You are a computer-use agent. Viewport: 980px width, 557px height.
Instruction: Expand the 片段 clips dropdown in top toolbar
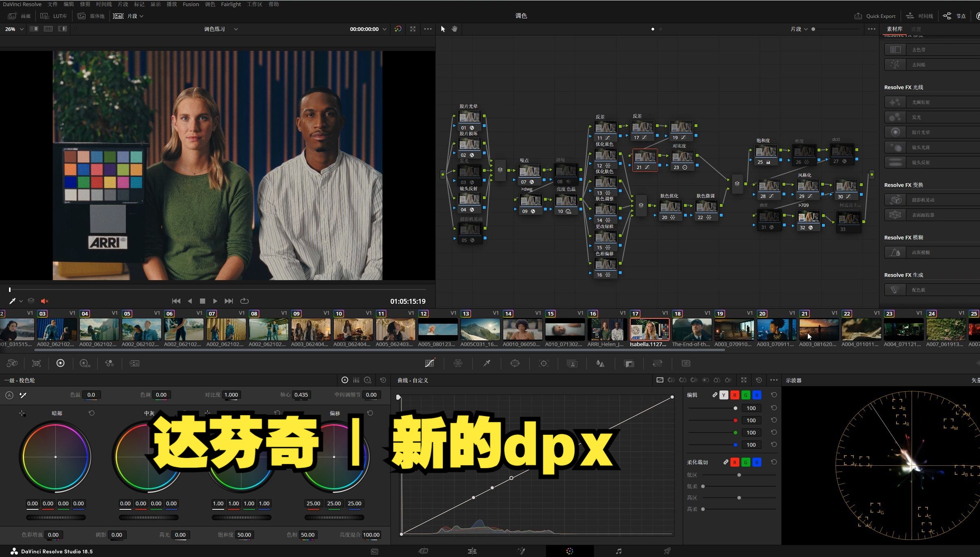[x=128, y=16]
